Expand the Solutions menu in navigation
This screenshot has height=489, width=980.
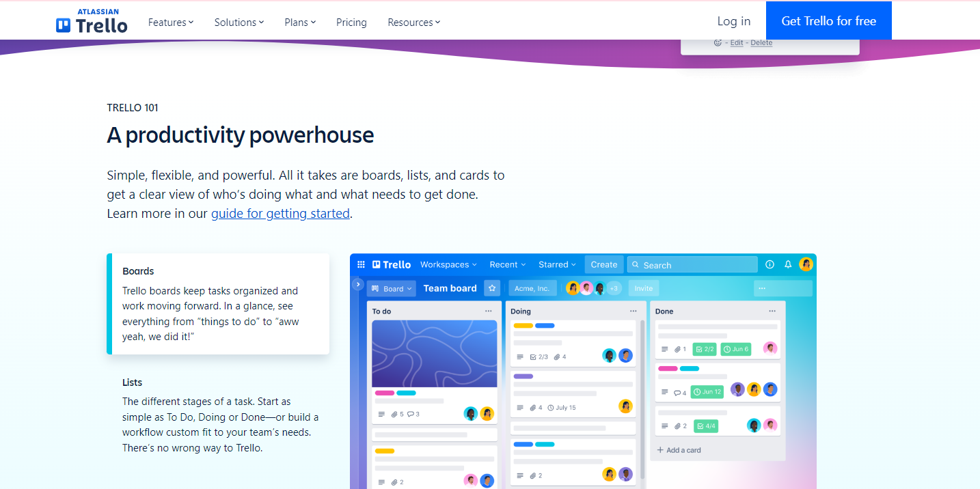[x=239, y=22]
